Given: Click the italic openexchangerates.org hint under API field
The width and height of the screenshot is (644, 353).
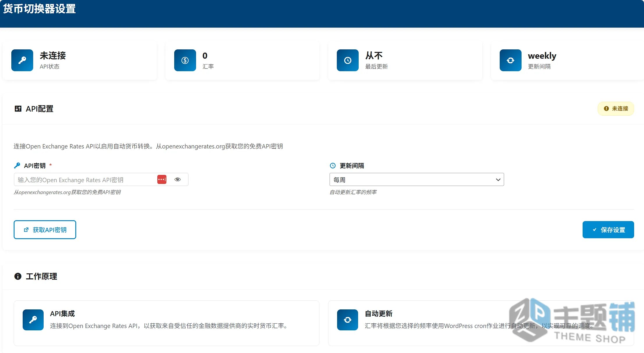Looking at the screenshot, I should [x=67, y=192].
